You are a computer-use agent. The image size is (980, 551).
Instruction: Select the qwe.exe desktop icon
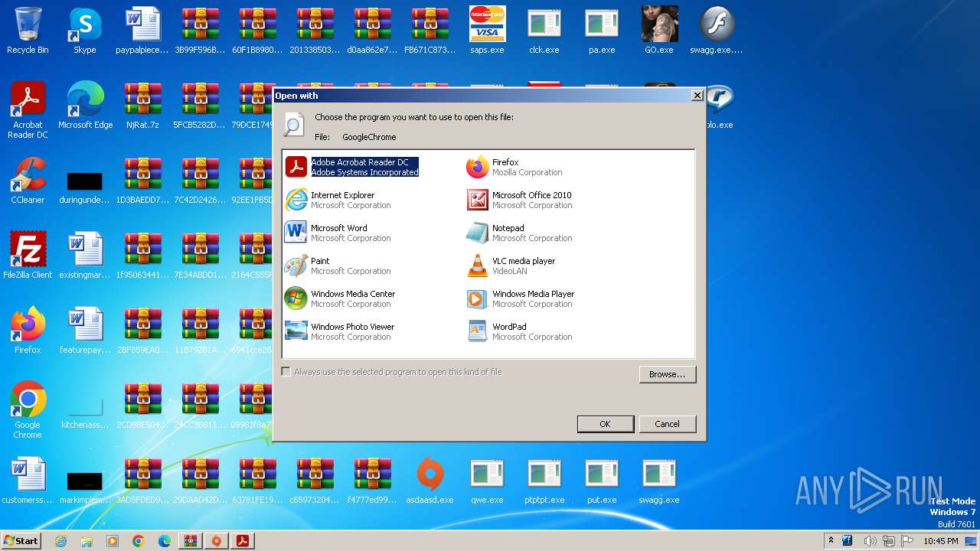[487, 481]
